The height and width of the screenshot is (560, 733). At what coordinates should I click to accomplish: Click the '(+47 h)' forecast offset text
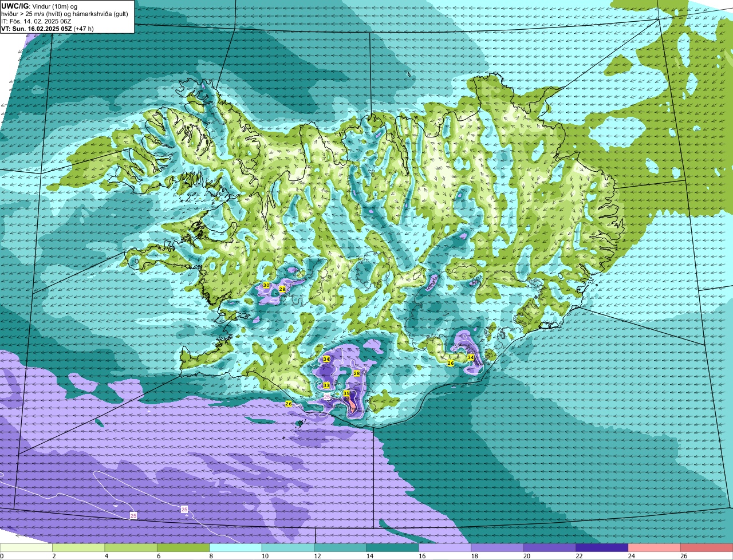click(x=84, y=28)
